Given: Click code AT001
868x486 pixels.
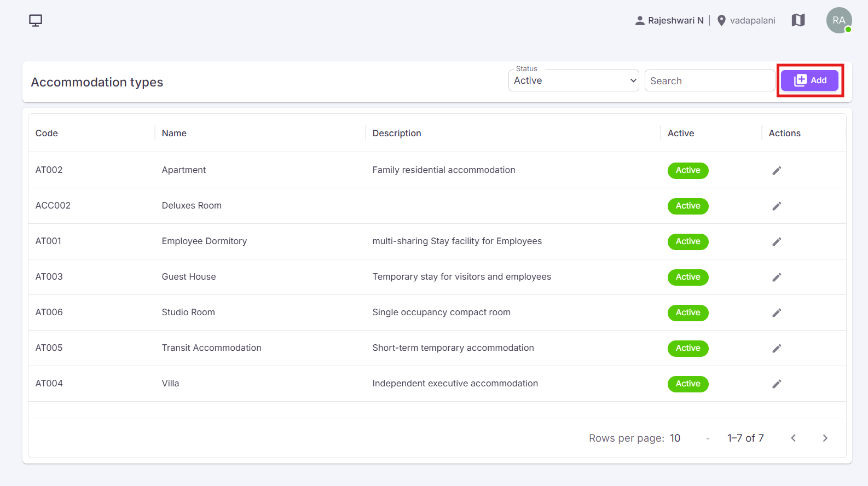Looking at the screenshot, I should (x=48, y=241).
